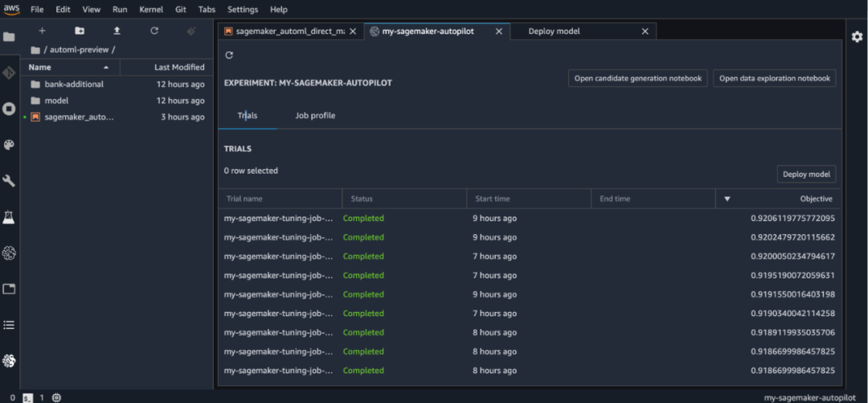Click the terminal icon in status bar

pos(27,397)
